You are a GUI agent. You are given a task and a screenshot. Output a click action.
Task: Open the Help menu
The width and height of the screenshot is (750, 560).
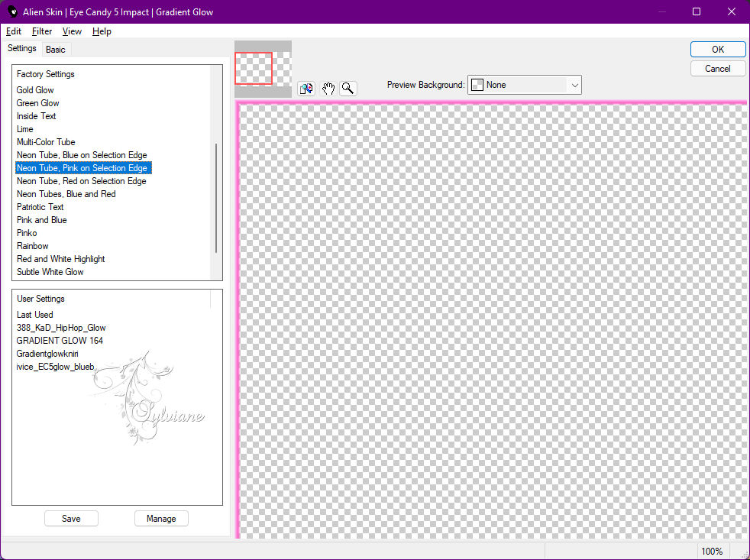tap(102, 31)
